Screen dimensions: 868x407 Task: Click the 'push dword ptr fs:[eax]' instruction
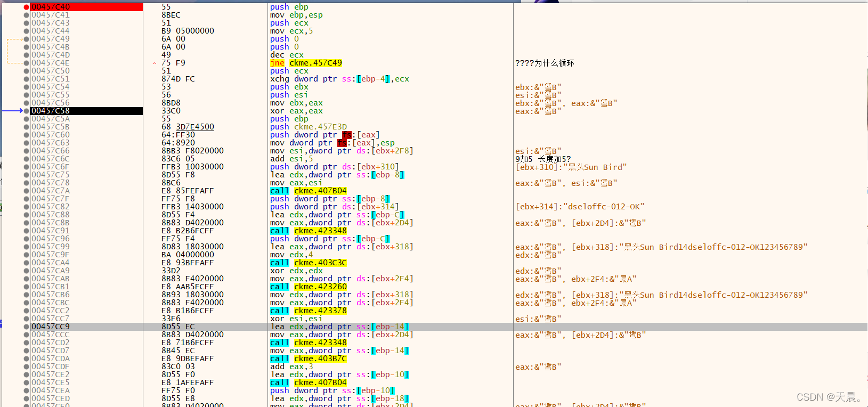point(325,135)
